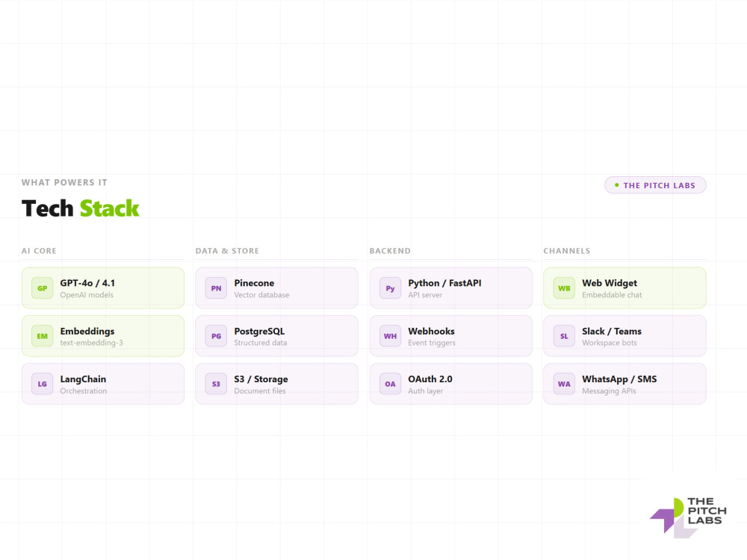Click the WHAT POWERS IT subtitle
The width and height of the screenshot is (747, 560).
point(64,182)
